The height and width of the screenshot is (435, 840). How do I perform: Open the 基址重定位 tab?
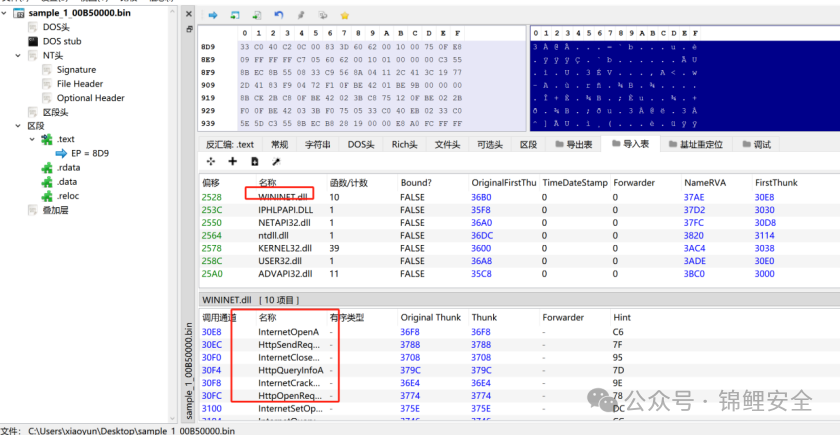(695, 145)
